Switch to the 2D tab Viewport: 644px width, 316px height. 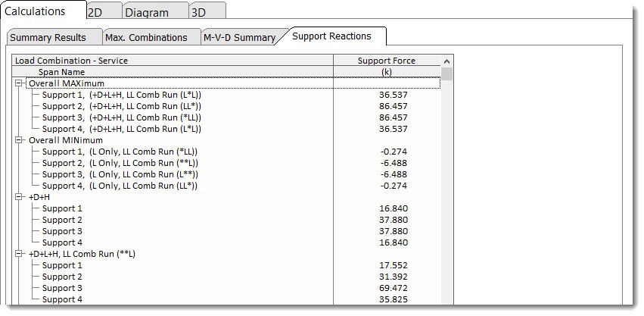[96, 12]
